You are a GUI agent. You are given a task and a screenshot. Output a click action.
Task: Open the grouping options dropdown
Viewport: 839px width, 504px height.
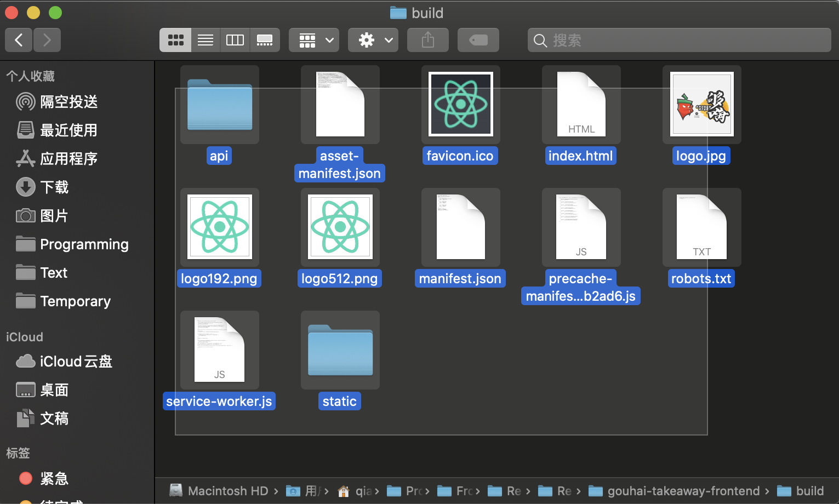[x=313, y=39]
